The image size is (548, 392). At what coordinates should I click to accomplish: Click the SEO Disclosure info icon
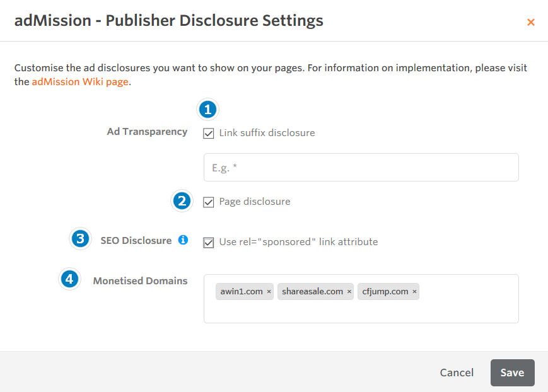(183, 240)
